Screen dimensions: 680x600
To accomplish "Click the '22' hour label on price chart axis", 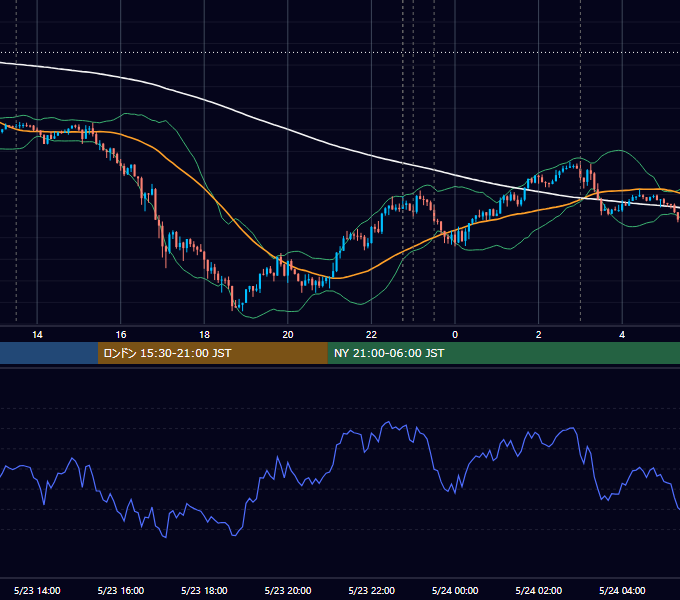I will [x=371, y=335].
